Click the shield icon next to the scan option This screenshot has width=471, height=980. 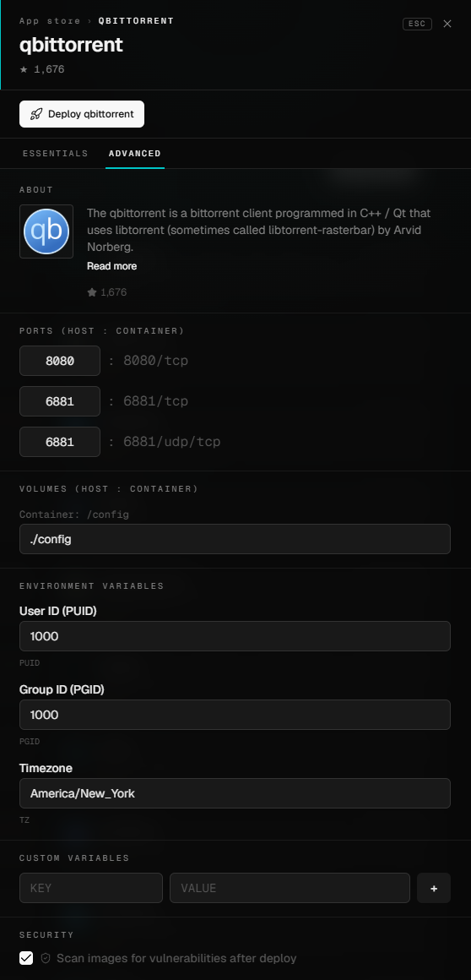[x=46, y=958]
